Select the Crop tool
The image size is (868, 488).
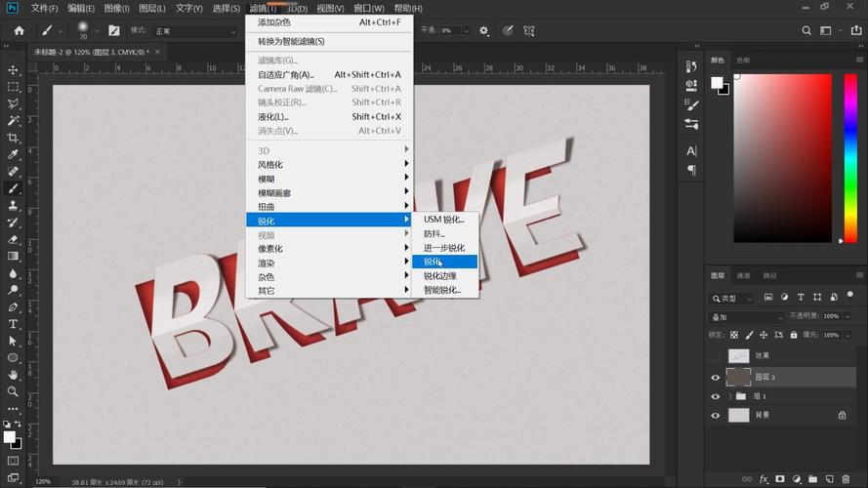(13, 138)
